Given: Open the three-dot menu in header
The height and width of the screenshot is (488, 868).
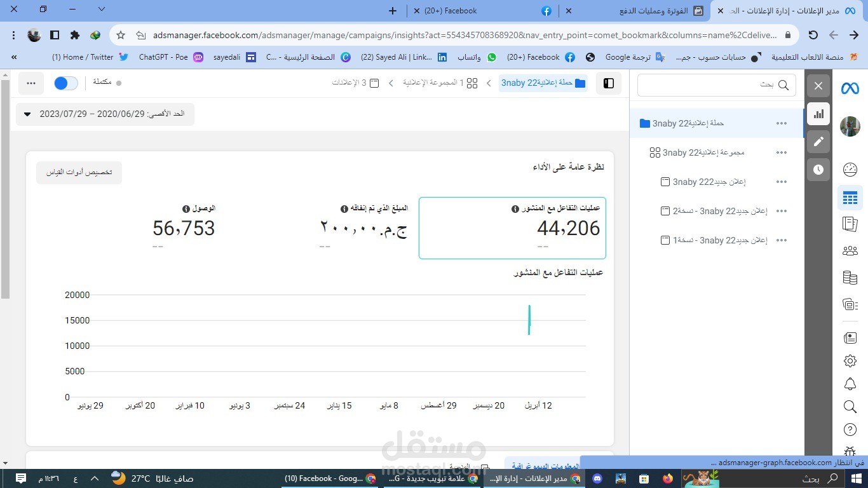Looking at the screenshot, I should click(x=31, y=83).
